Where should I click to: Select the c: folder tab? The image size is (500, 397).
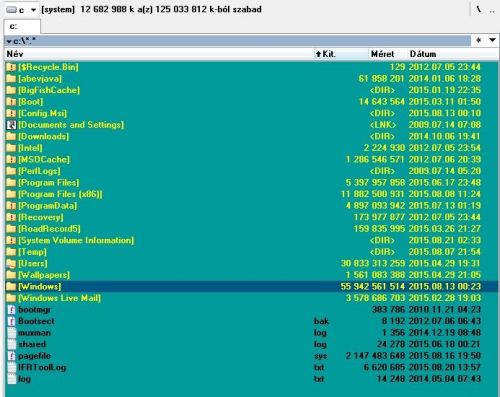coord(22,26)
